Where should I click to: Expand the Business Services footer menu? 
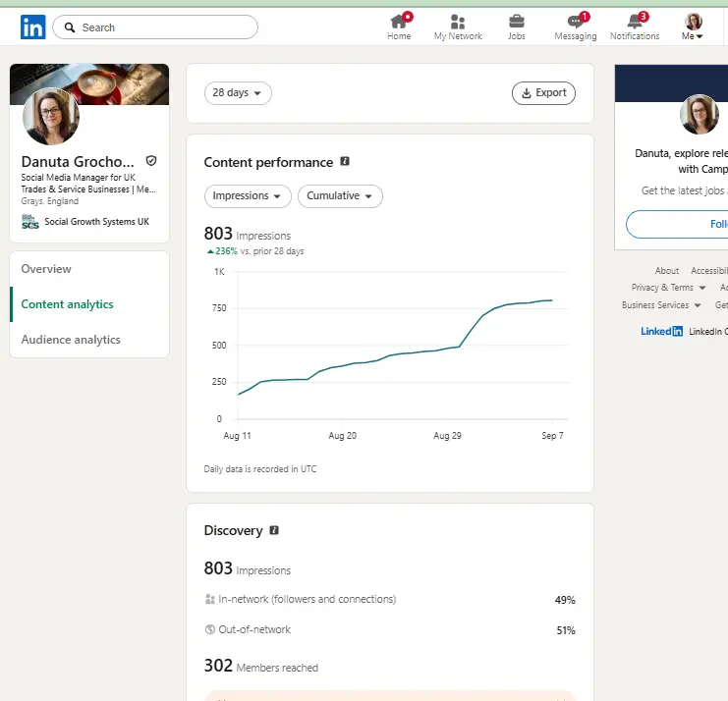661,305
